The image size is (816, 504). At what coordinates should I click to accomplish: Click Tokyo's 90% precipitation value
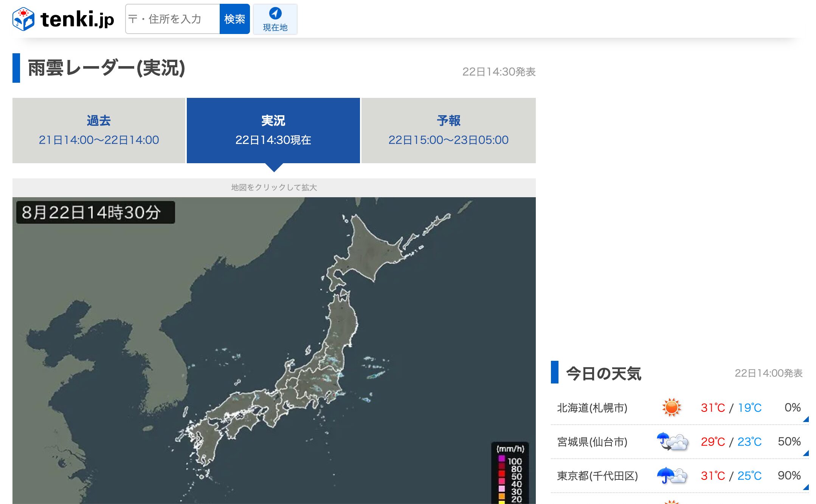pyautogui.click(x=789, y=475)
